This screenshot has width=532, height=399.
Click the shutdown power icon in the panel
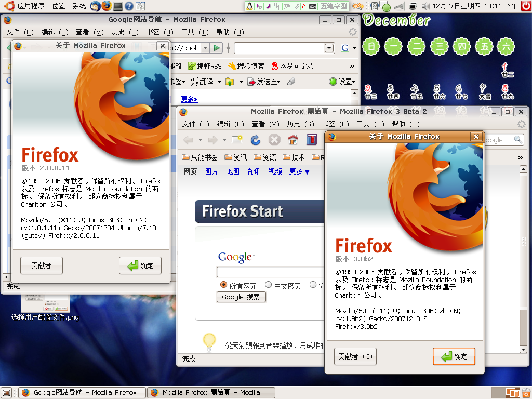point(526,6)
